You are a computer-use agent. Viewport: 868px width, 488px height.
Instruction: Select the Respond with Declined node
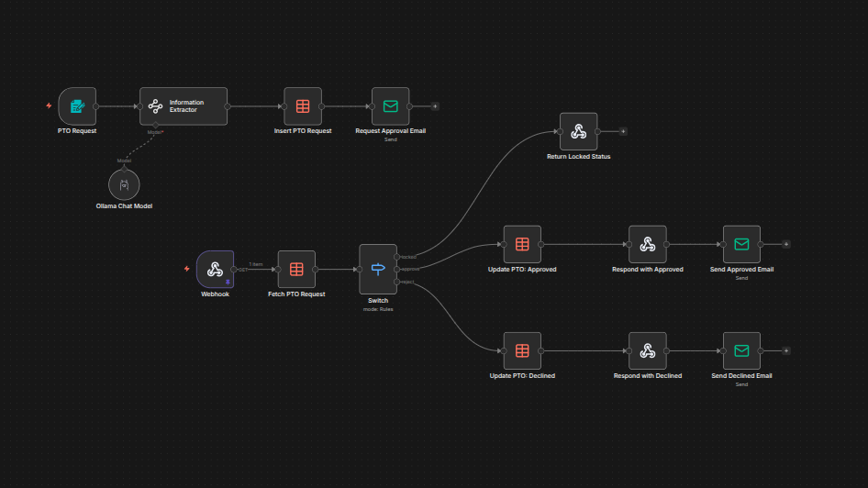point(647,350)
